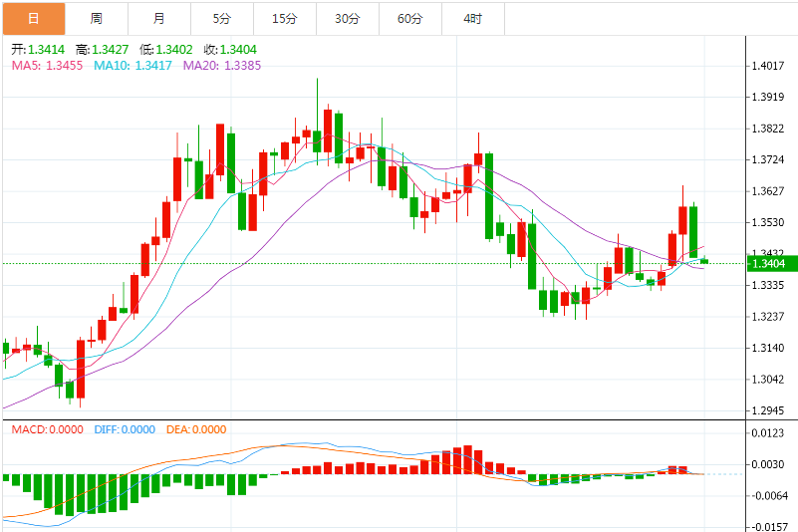Click the -0.0157 MACD axis label

tap(768, 527)
